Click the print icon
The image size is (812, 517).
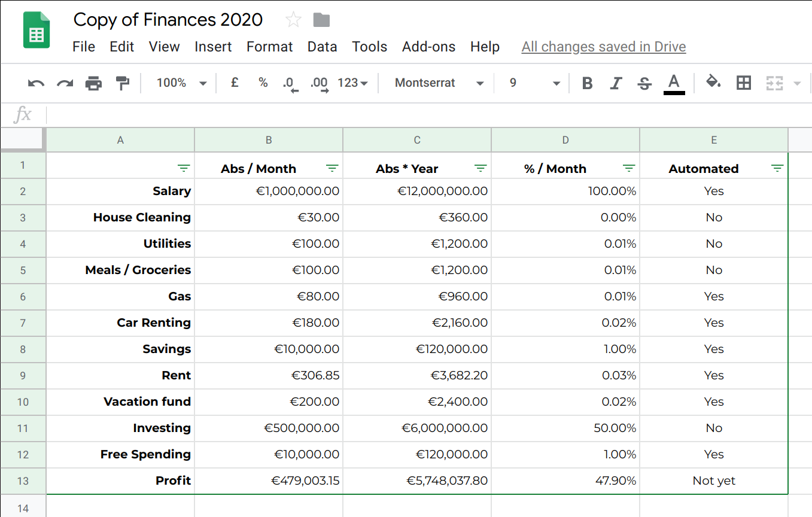click(93, 83)
